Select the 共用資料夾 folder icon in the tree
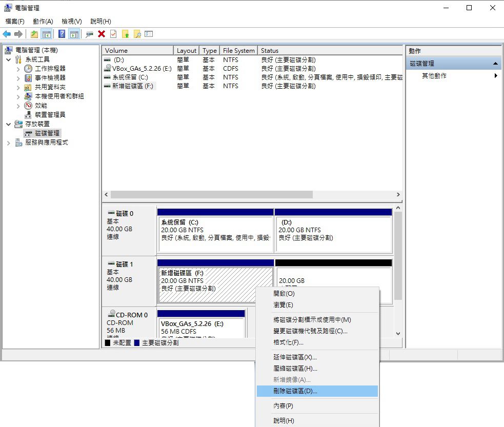Screen dimensions: 504x427 (x=28, y=87)
